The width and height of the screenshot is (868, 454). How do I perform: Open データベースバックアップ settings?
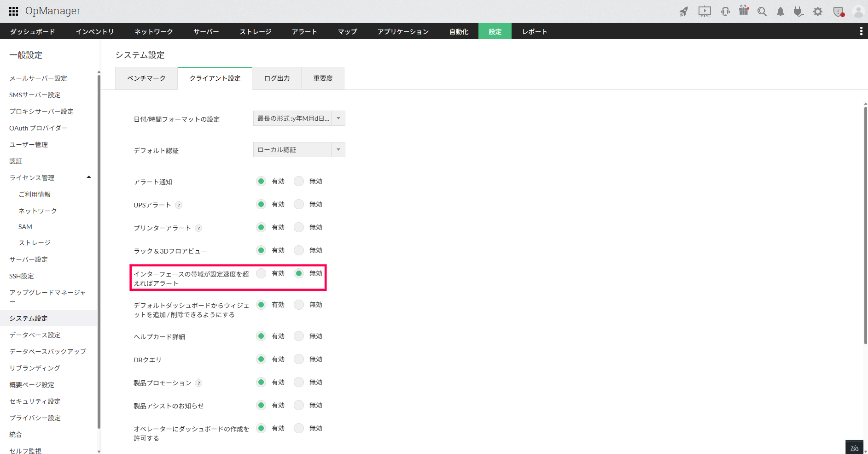tap(48, 352)
